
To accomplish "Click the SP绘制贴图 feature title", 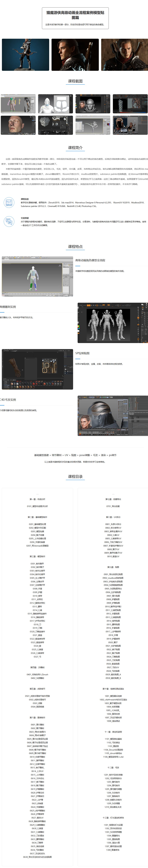I will pyautogui.click(x=82, y=353).
